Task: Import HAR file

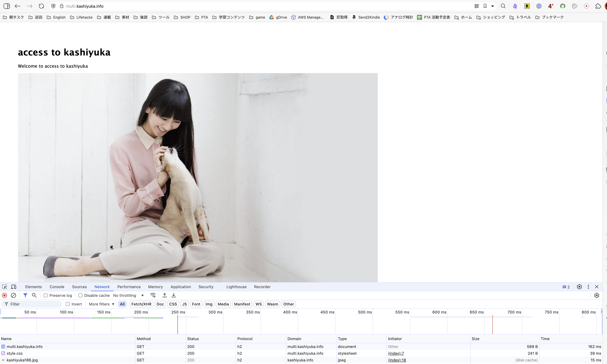Action: (x=165, y=295)
